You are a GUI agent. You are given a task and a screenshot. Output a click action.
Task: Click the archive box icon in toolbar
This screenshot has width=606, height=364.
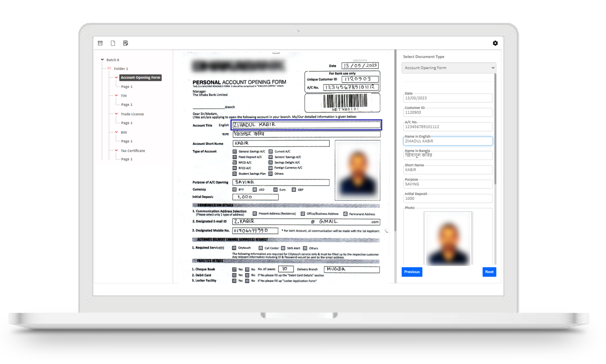[100, 43]
